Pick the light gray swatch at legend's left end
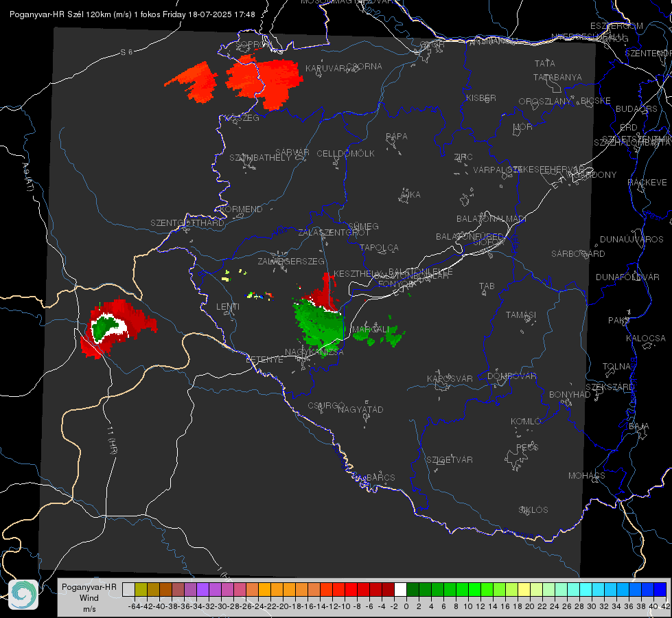Image resolution: width=672 pixels, height=618 pixels. tap(128, 589)
